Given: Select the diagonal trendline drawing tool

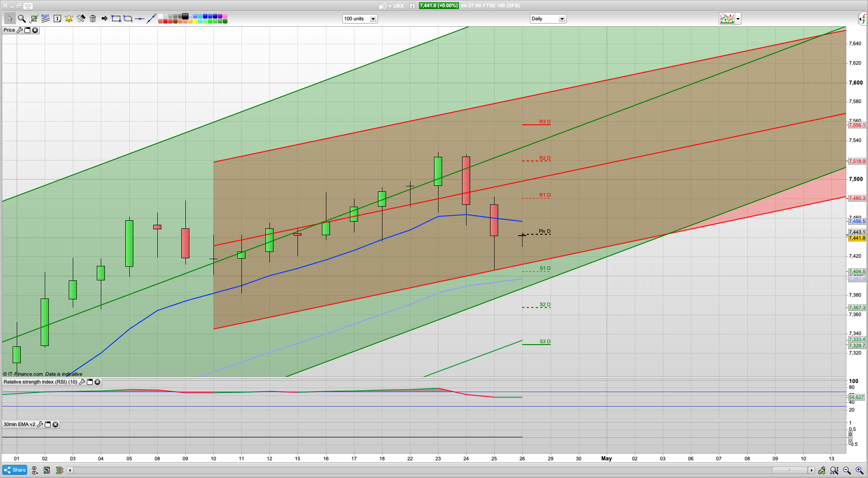Looking at the screenshot, I should [x=151, y=19].
